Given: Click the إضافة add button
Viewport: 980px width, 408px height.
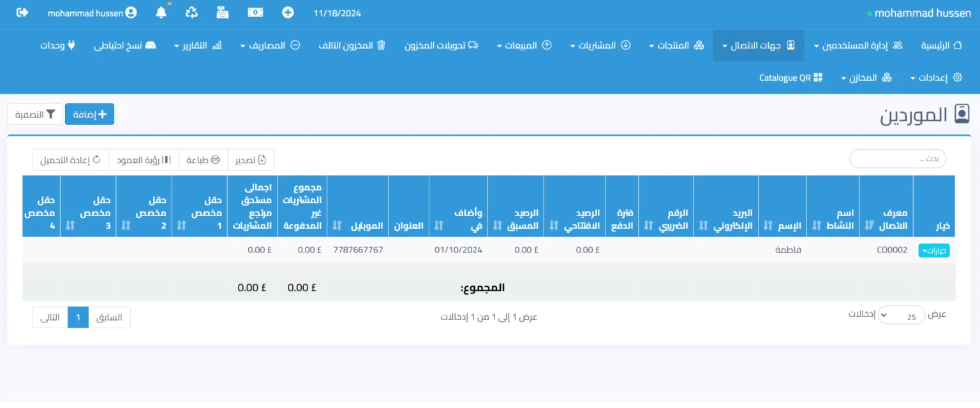Looking at the screenshot, I should [89, 114].
